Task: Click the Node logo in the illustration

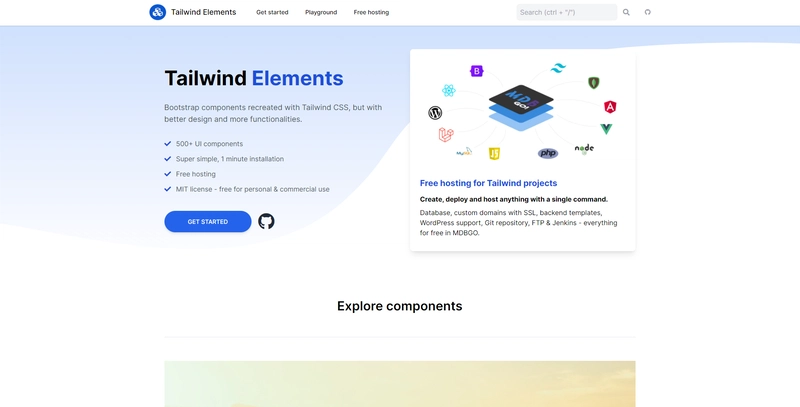Action: (x=584, y=148)
